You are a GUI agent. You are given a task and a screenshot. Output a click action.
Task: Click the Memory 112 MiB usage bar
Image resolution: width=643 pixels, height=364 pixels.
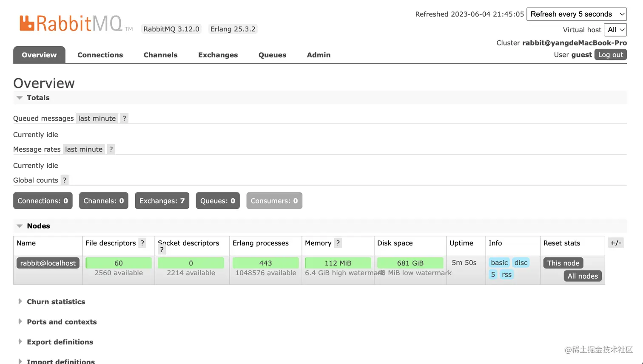(x=338, y=263)
